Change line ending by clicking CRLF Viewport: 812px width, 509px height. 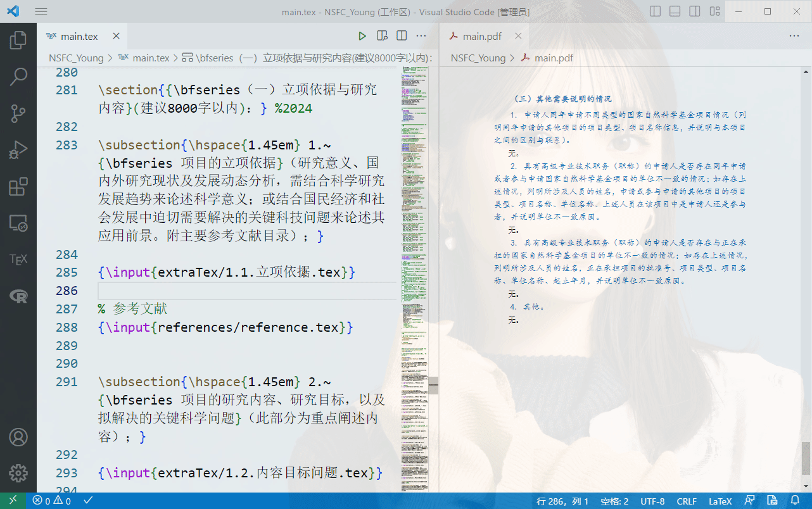tap(687, 501)
